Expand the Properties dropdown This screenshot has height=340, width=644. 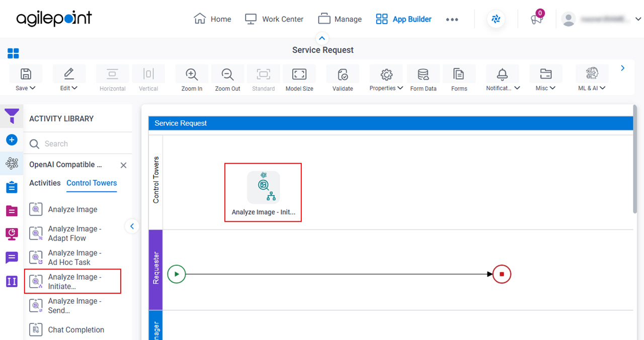[x=400, y=88]
